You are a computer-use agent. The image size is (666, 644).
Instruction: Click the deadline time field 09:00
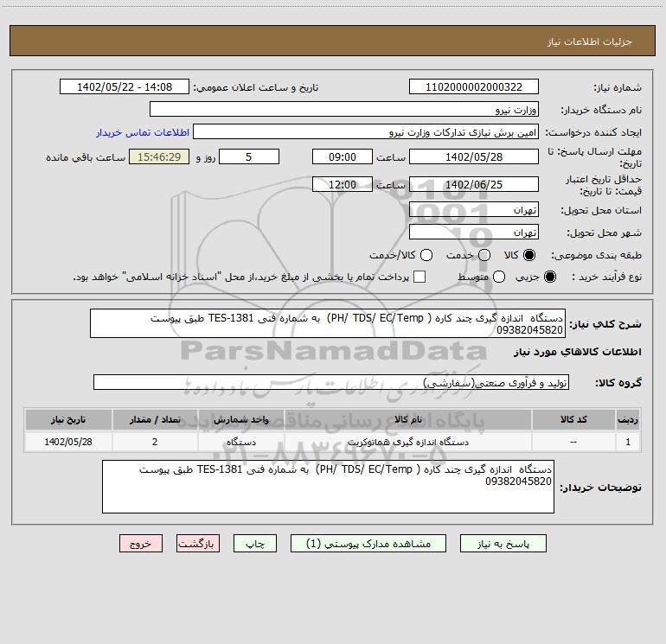coord(343,156)
